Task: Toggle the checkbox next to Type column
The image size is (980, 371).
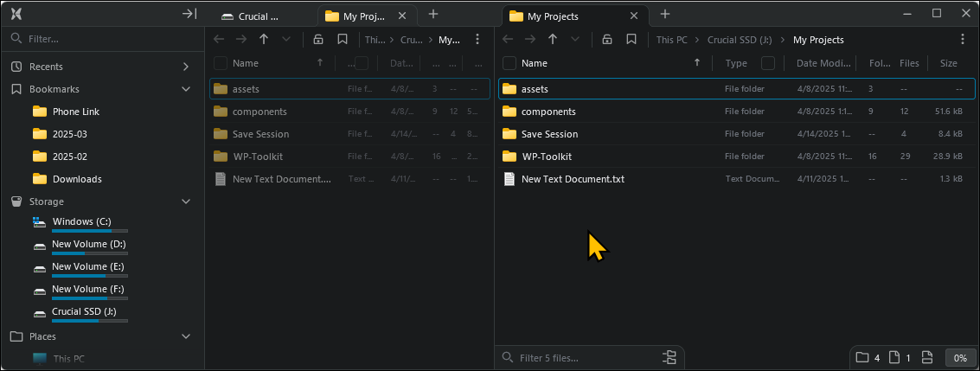Action: click(x=767, y=63)
